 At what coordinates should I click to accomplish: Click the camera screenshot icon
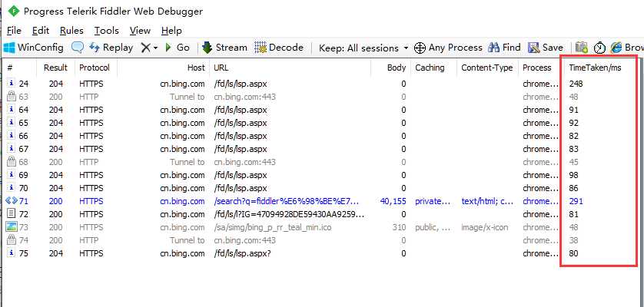tap(581, 48)
